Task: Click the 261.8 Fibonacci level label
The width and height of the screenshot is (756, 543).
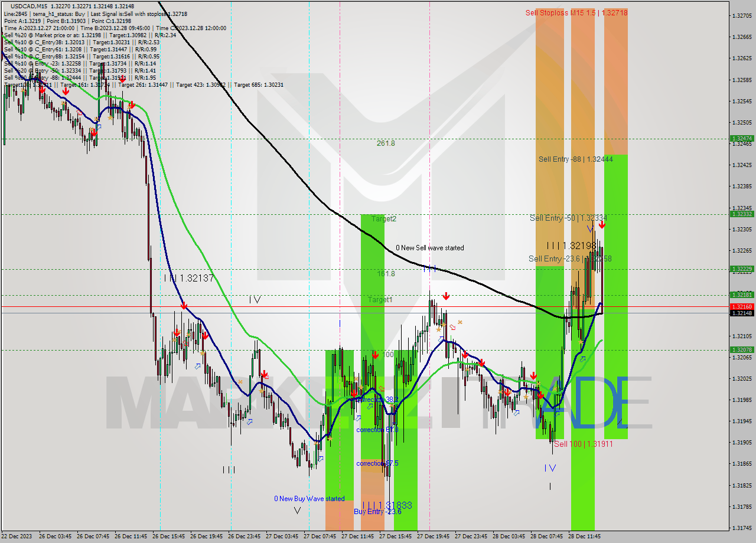Action: click(384, 143)
